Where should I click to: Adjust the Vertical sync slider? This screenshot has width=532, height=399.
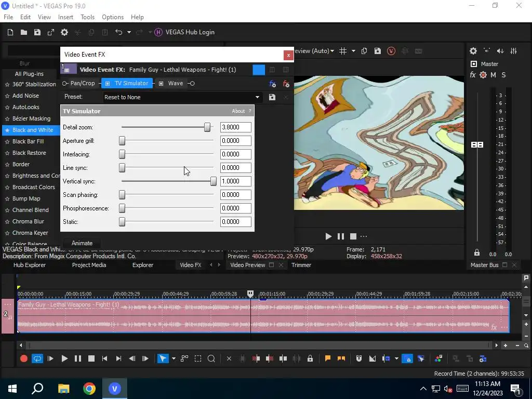point(213,181)
